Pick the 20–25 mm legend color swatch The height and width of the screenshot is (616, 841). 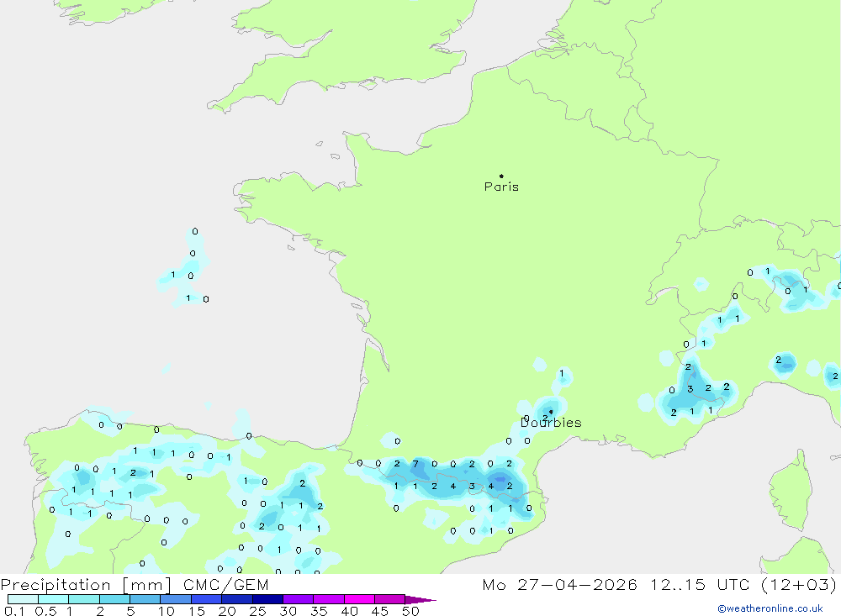point(236,599)
